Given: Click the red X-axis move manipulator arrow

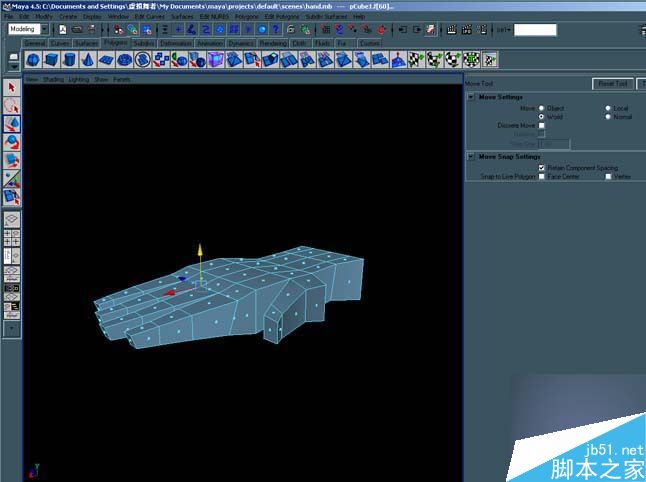Looking at the screenshot, I should point(169,293).
